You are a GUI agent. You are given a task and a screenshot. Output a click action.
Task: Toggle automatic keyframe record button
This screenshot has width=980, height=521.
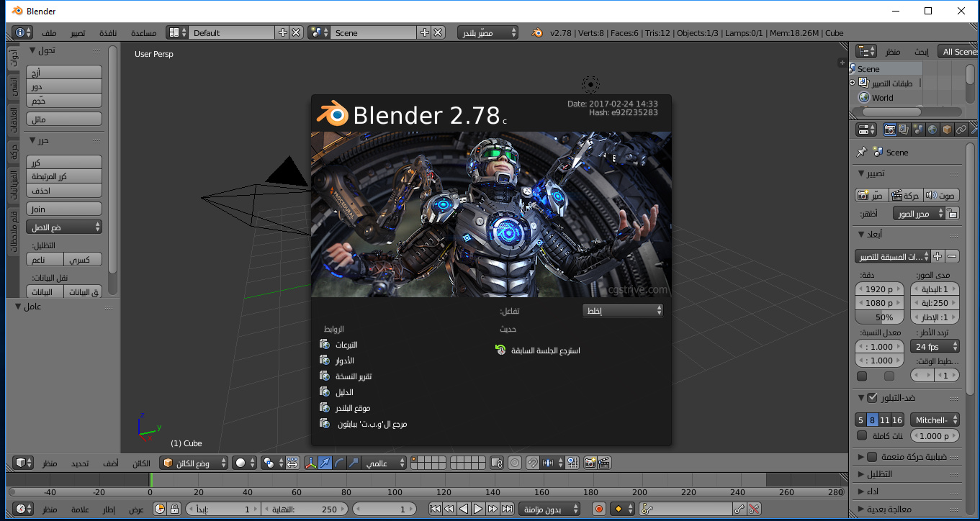tap(599, 509)
